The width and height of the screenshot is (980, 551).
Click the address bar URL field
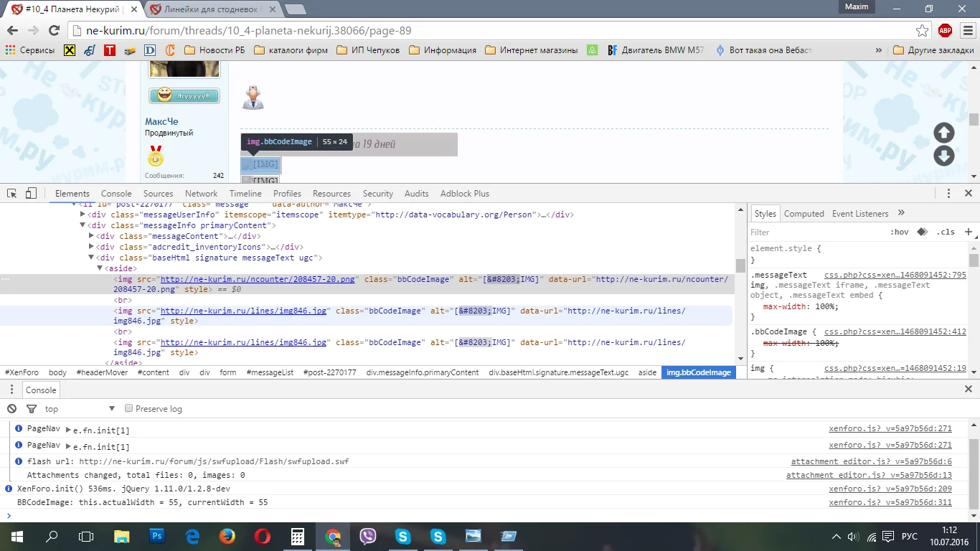point(488,31)
